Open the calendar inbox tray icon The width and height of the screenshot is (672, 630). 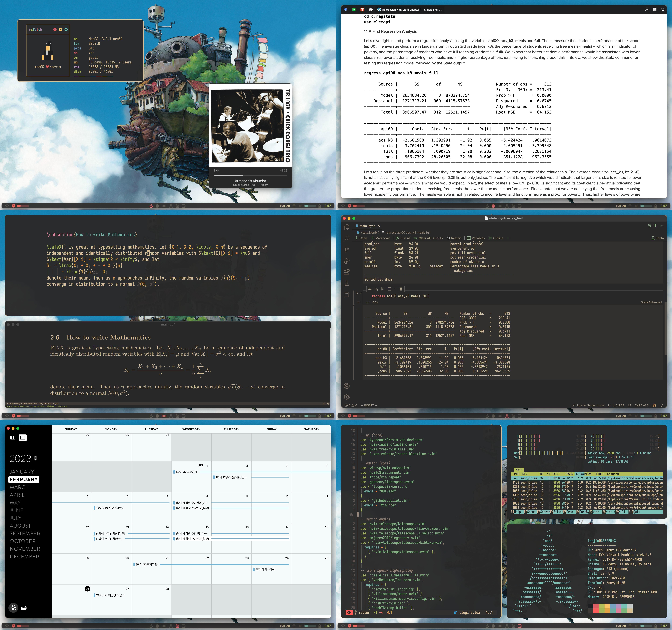[x=24, y=608]
